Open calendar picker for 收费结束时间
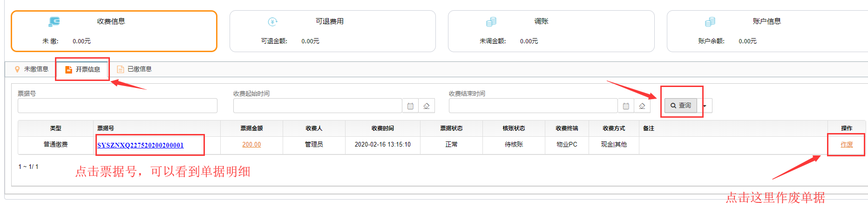 pos(626,106)
